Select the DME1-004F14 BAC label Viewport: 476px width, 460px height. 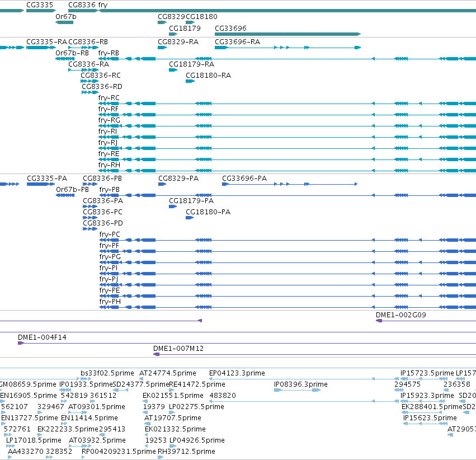(42, 337)
